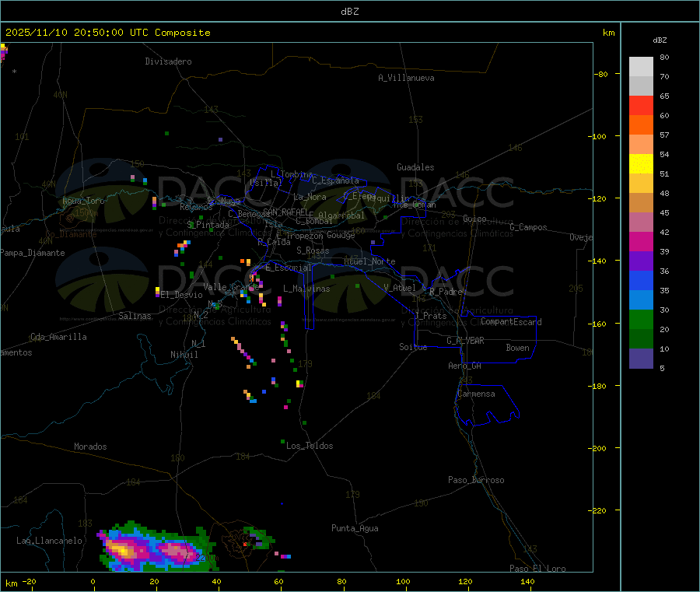The image size is (700, 592).
Task: Select the Pampa_Diamante label
Action: [x=33, y=253]
